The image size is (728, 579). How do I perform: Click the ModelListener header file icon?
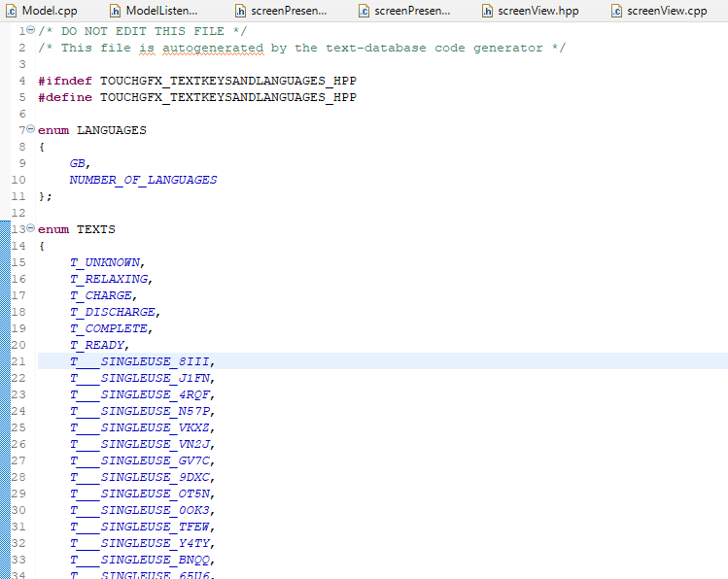click(115, 11)
